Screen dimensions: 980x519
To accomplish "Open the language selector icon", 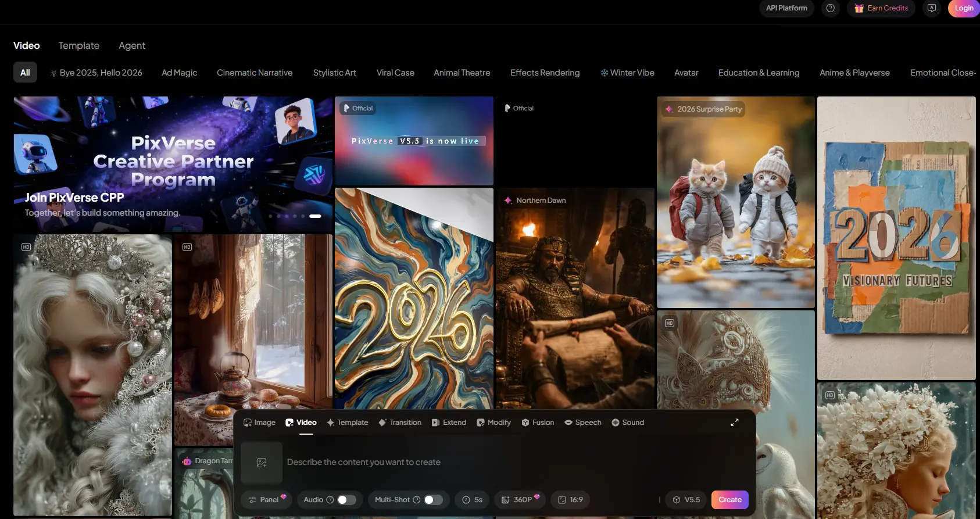I will 932,8.
